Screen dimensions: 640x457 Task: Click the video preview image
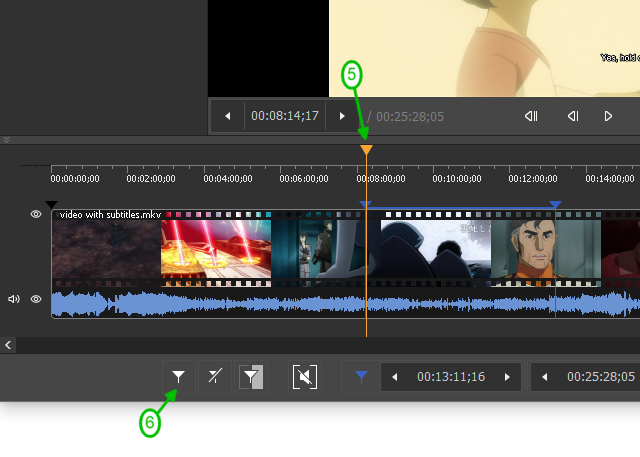coord(484,48)
